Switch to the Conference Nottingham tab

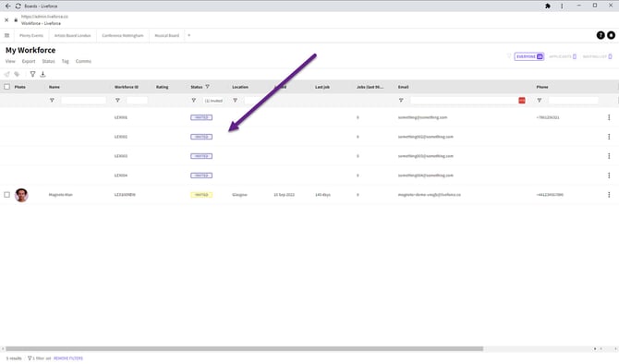(x=123, y=35)
